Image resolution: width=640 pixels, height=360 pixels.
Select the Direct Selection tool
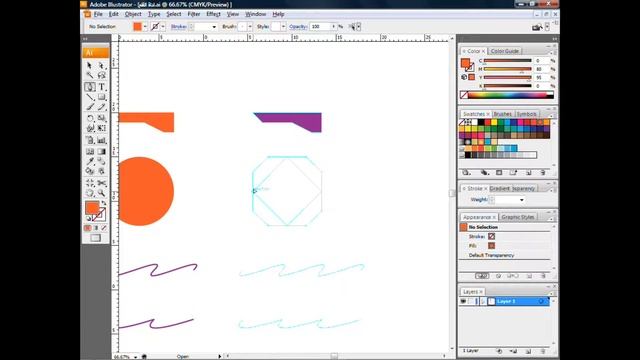coord(102,66)
